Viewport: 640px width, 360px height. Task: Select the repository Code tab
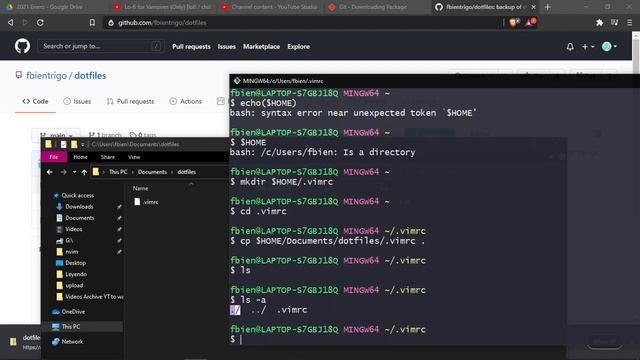[x=35, y=101]
